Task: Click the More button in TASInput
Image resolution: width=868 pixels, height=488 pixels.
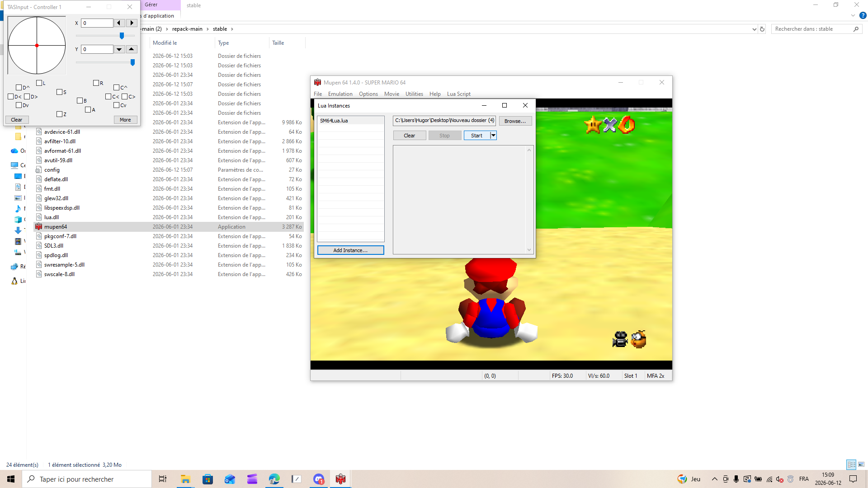Action: point(125,120)
